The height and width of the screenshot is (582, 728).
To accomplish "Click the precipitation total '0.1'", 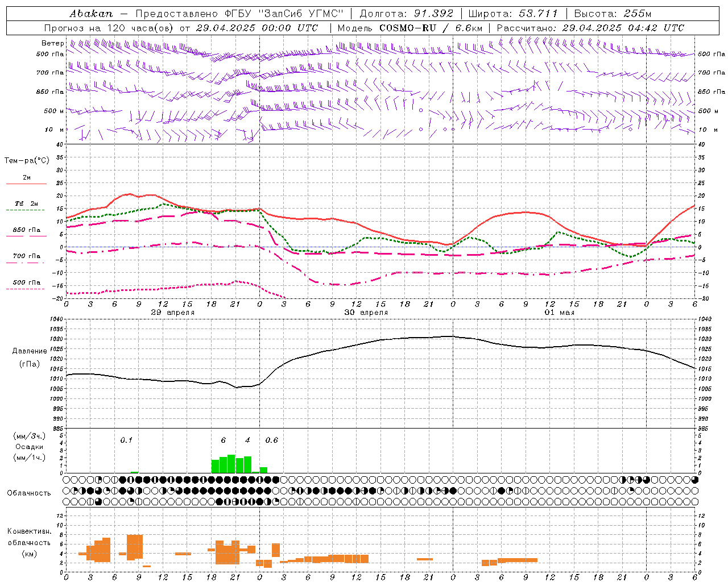I will tap(126, 440).
